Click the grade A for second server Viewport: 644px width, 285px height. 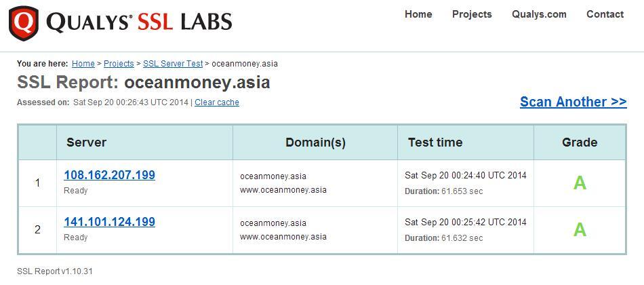point(580,230)
